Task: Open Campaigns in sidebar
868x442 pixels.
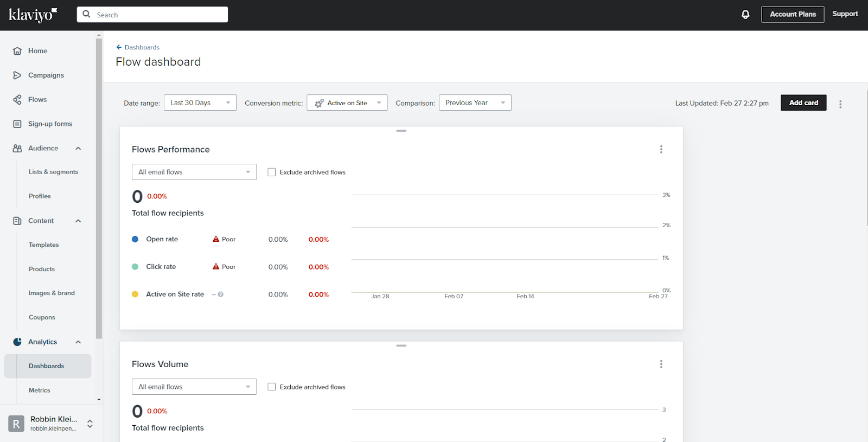Action: [x=46, y=75]
